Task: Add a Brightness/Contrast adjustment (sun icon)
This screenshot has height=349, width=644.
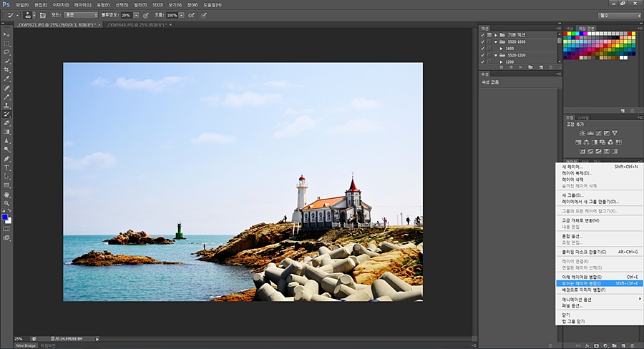Action: click(x=582, y=133)
